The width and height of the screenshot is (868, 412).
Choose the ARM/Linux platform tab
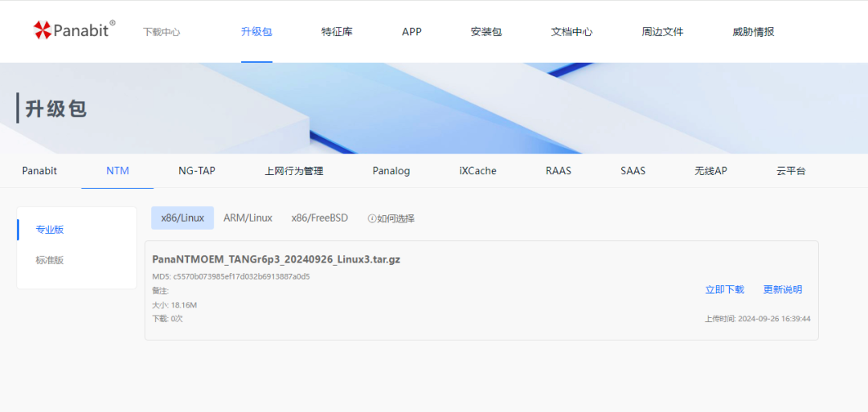tap(248, 218)
